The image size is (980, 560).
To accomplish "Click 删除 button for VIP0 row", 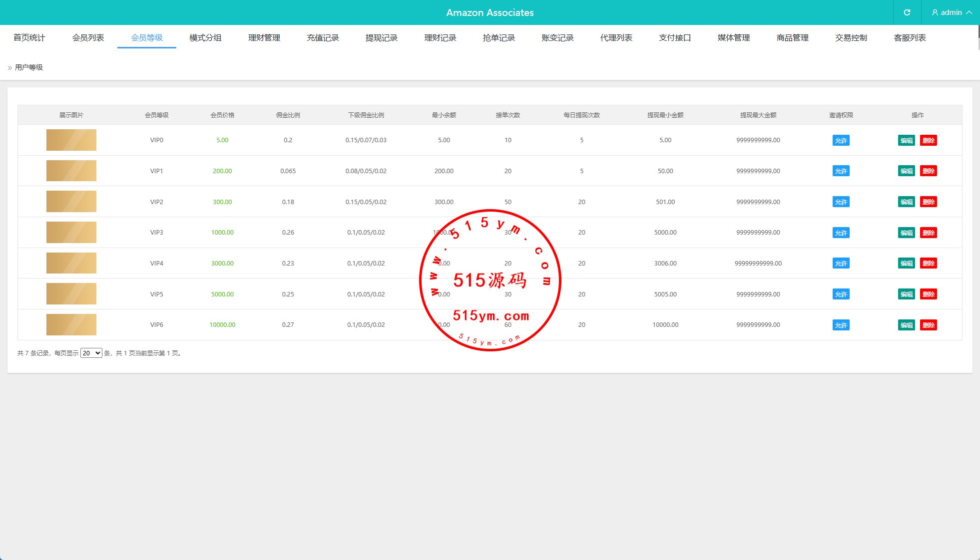I will (929, 140).
